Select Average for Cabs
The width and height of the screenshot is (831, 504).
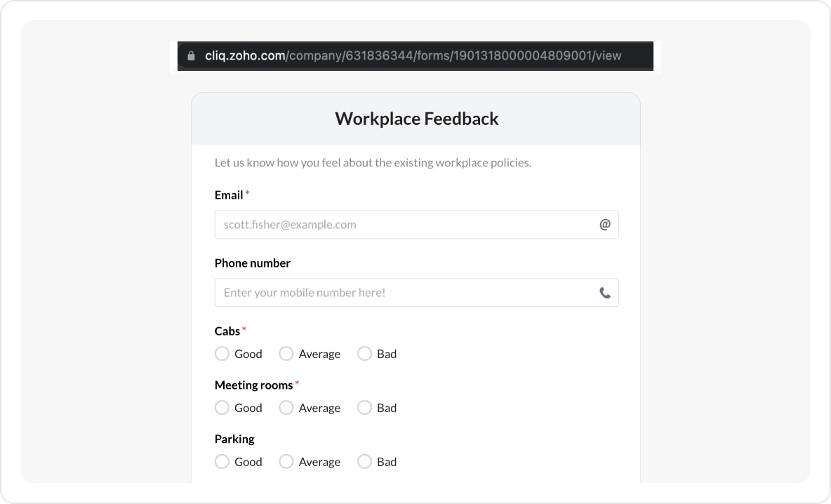tap(286, 354)
